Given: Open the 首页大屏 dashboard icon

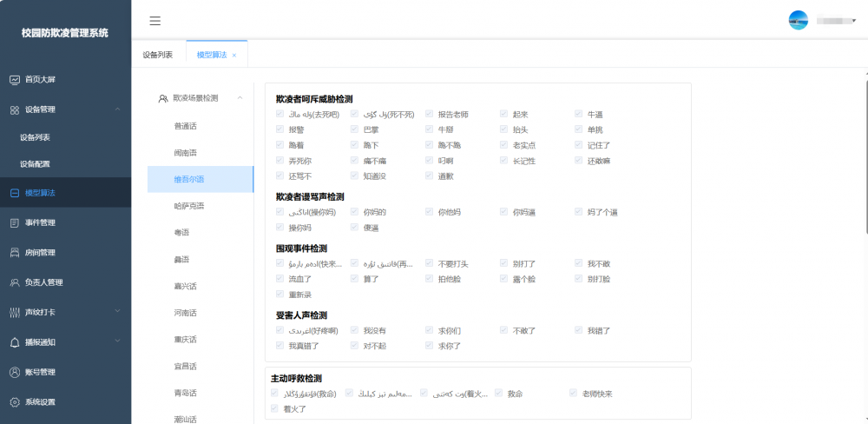Looking at the screenshot, I should tap(15, 80).
